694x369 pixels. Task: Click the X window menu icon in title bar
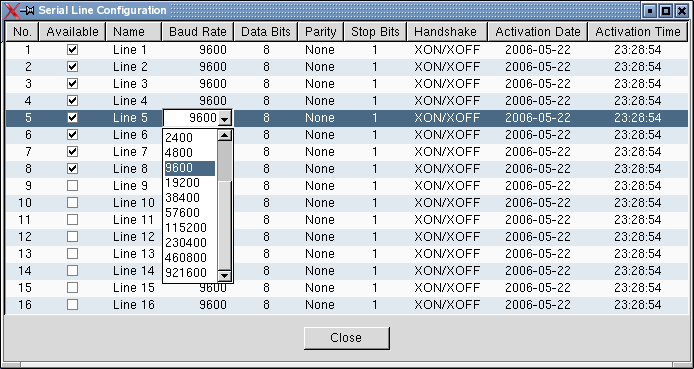click(x=12, y=11)
